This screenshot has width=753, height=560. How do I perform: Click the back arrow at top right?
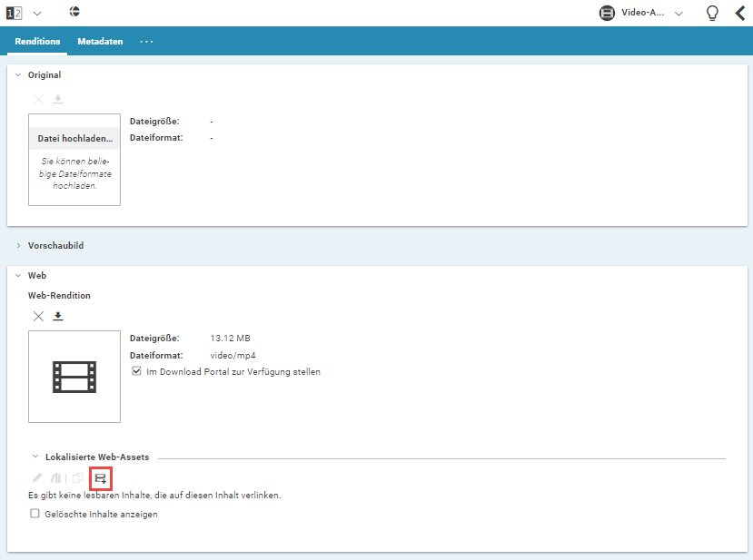[740, 13]
